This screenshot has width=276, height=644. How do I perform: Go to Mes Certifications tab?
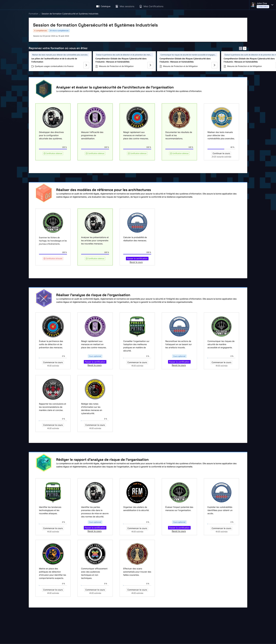click(151, 6)
